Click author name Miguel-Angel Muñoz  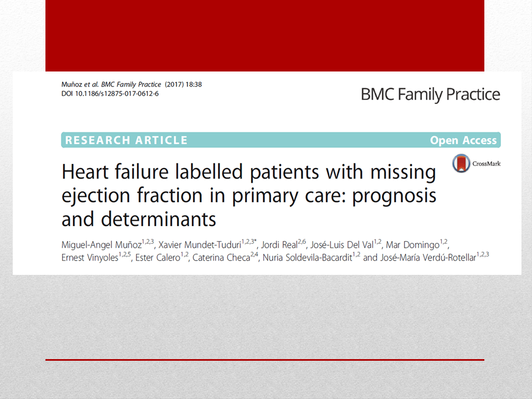click(101, 244)
